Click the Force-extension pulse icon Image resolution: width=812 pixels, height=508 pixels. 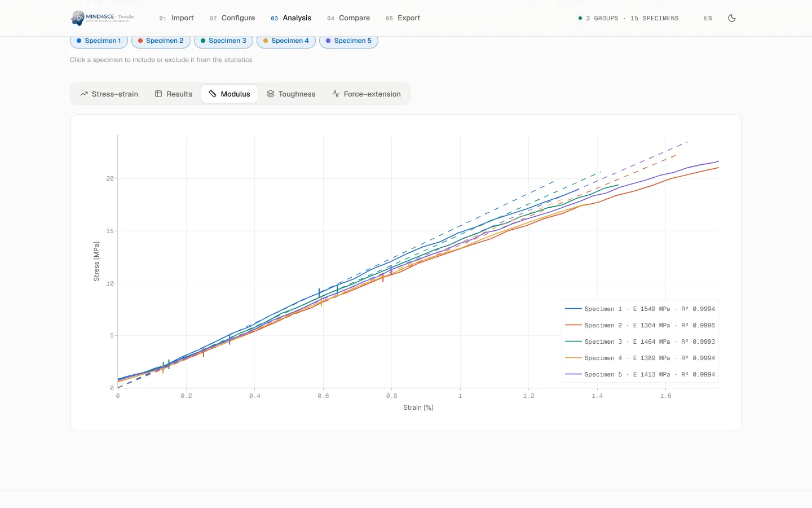[x=336, y=94]
